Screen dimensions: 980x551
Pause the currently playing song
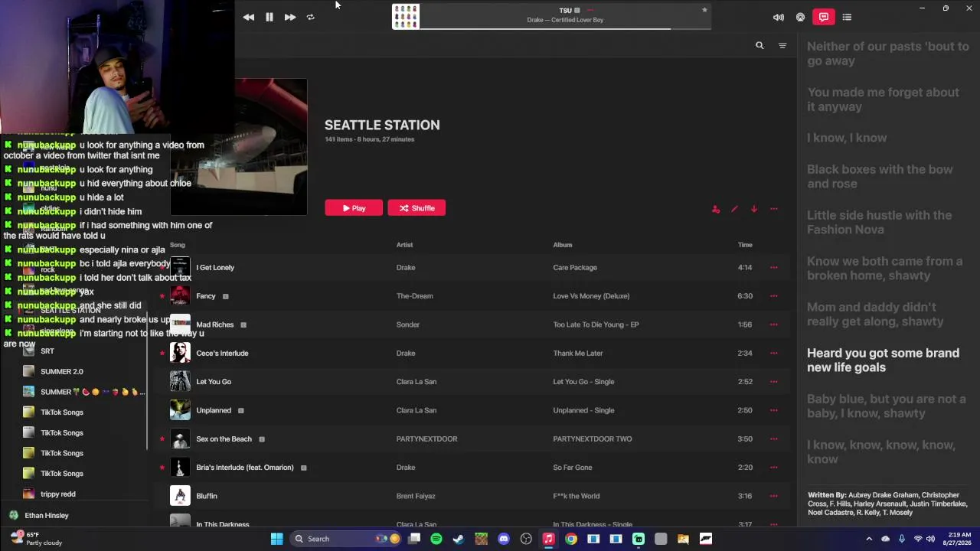[x=269, y=17]
